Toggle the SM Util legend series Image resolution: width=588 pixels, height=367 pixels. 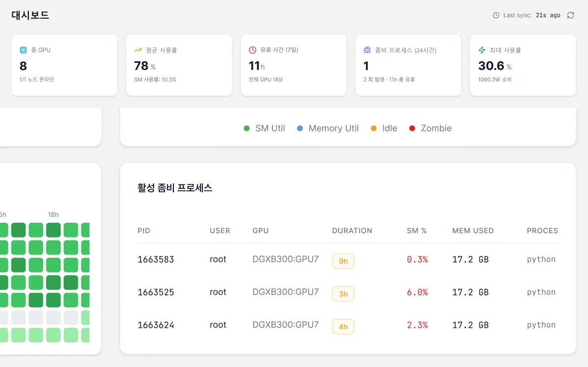tap(265, 129)
